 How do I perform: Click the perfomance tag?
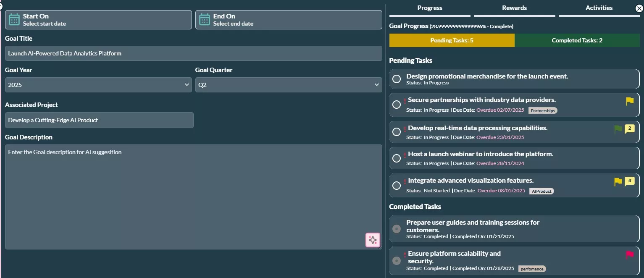click(x=532, y=269)
